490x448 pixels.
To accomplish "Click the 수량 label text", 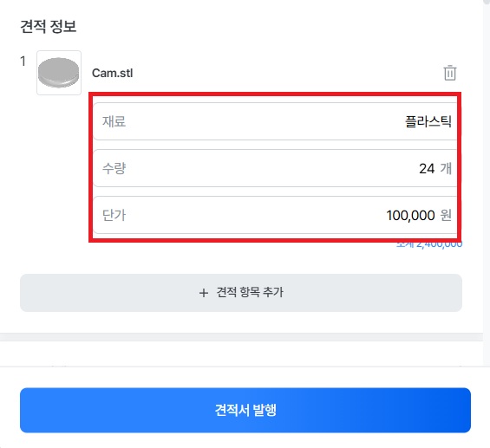I will [114, 169].
